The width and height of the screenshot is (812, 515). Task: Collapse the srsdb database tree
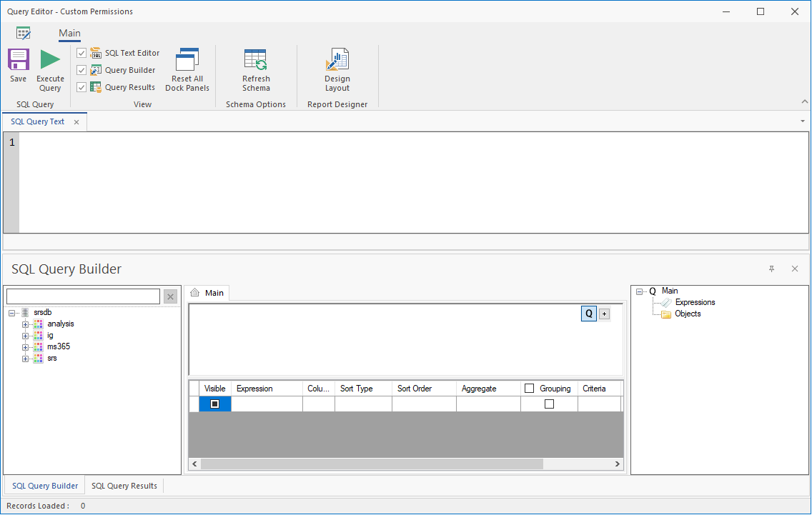pos(11,313)
